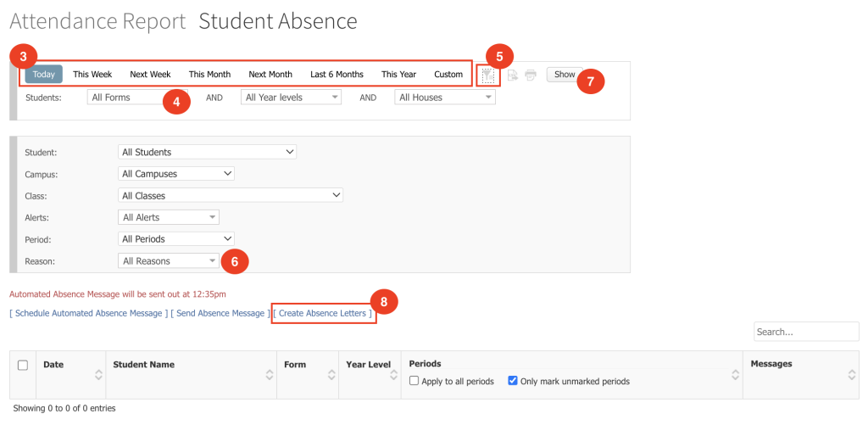
Task: Enable Apply to all periods checkbox
Action: pos(414,381)
